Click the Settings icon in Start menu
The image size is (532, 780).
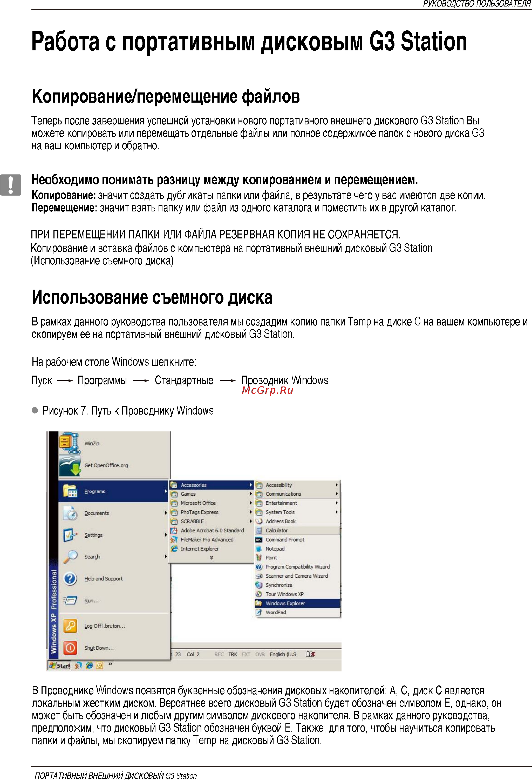point(70,535)
